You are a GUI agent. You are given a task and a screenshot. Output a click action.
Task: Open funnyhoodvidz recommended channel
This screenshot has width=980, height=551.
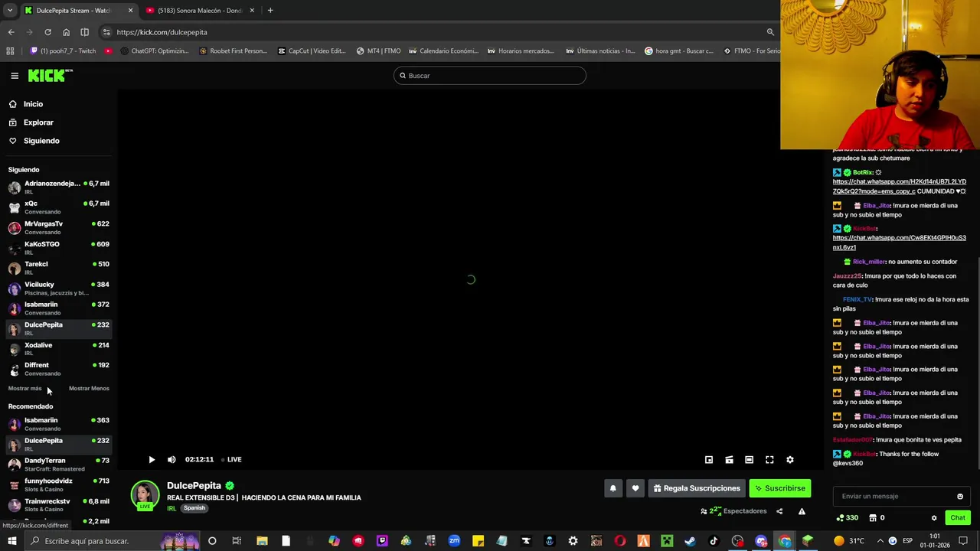click(x=58, y=485)
